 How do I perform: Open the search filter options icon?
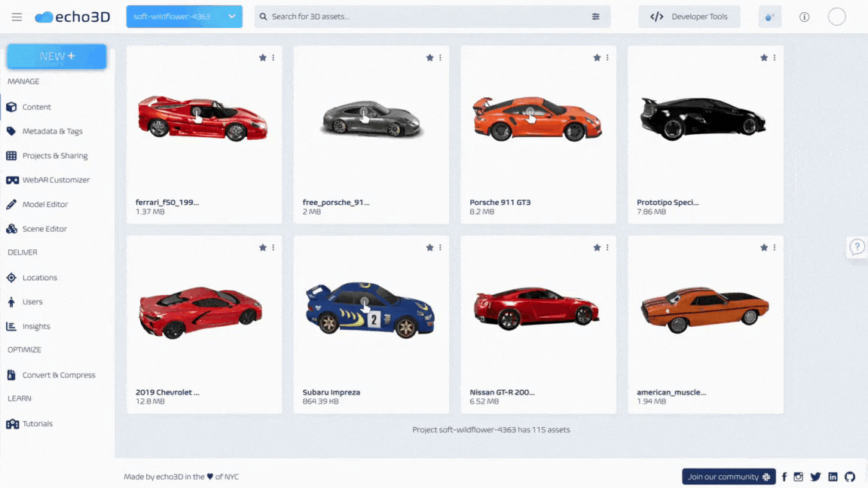pos(596,17)
